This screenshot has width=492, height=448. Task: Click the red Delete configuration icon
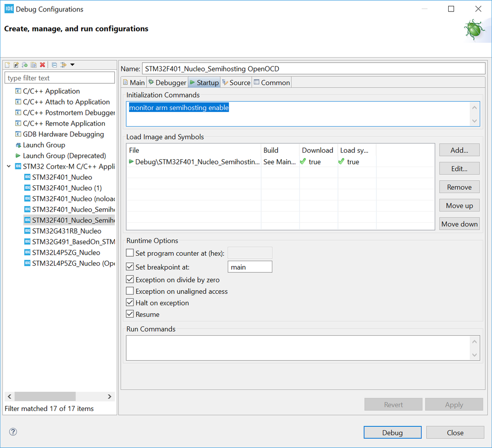(x=43, y=65)
